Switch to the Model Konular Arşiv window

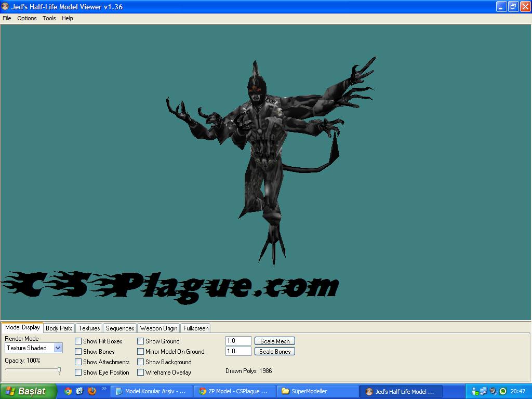pyautogui.click(x=152, y=392)
